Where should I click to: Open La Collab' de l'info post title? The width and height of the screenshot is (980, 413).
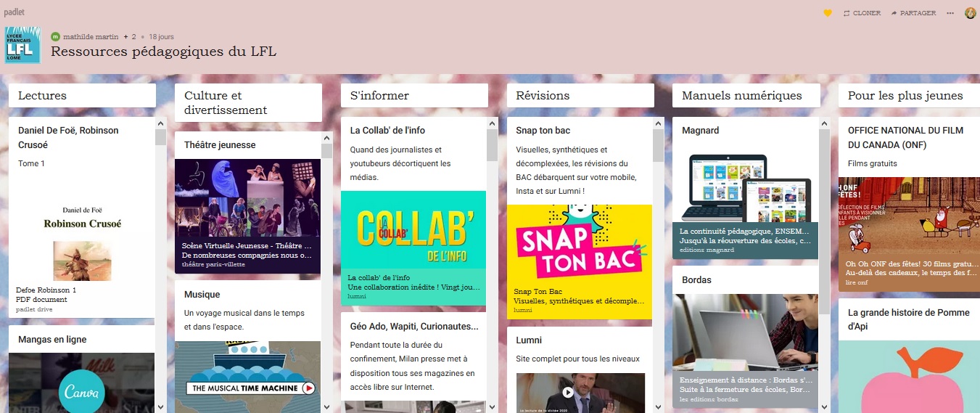387,130
